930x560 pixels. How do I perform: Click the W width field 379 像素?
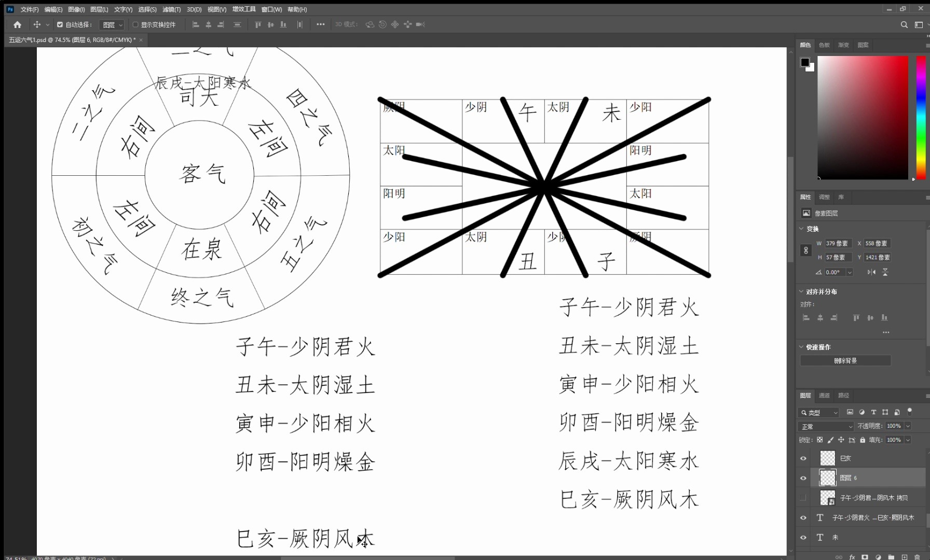coord(839,243)
